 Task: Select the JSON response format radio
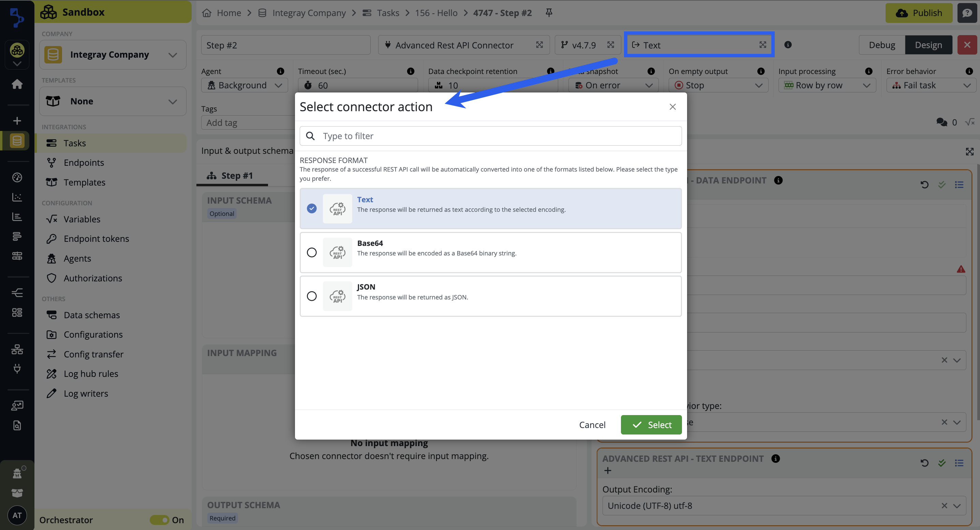pos(312,296)
